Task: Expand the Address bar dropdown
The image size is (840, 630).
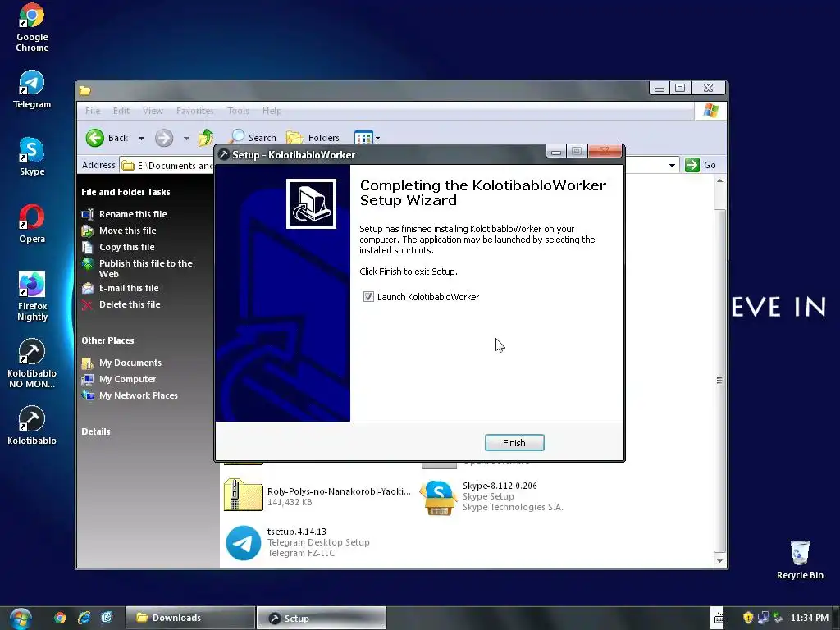Action: pos(672,166)
